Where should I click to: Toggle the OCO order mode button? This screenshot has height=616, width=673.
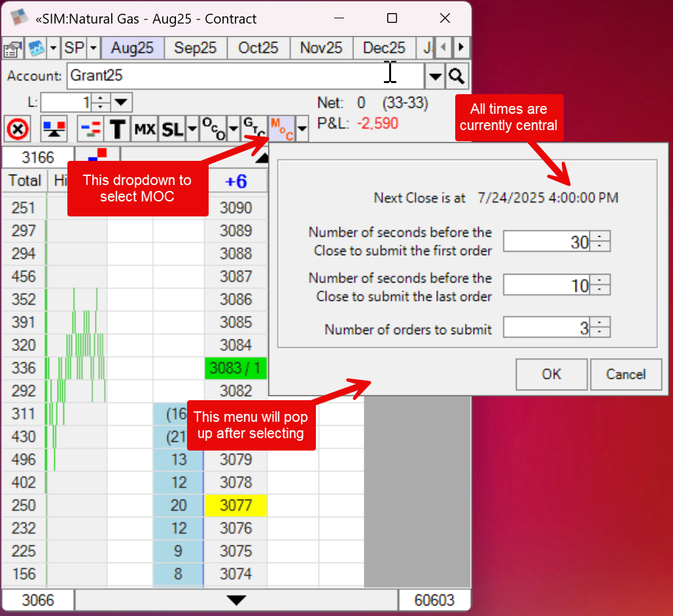211,129
